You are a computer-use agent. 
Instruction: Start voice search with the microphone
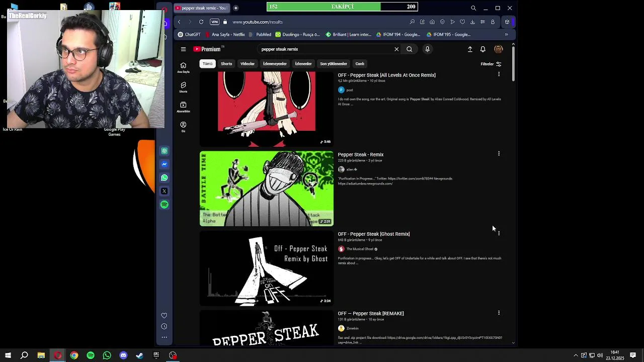click(x=427, y=49)
